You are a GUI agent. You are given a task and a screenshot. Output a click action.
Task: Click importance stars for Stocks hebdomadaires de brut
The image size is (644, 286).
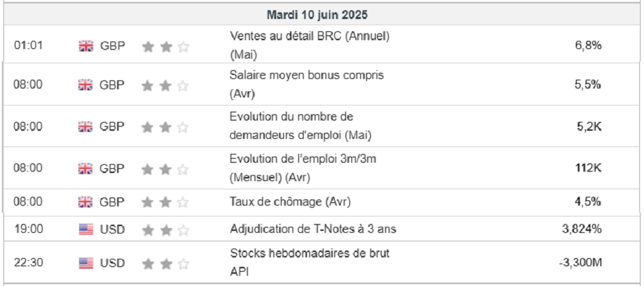click(x=165, y=263)
